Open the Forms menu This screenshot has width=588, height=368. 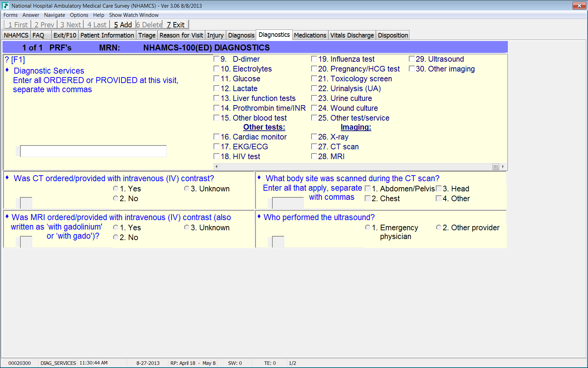tap(10, 15)
